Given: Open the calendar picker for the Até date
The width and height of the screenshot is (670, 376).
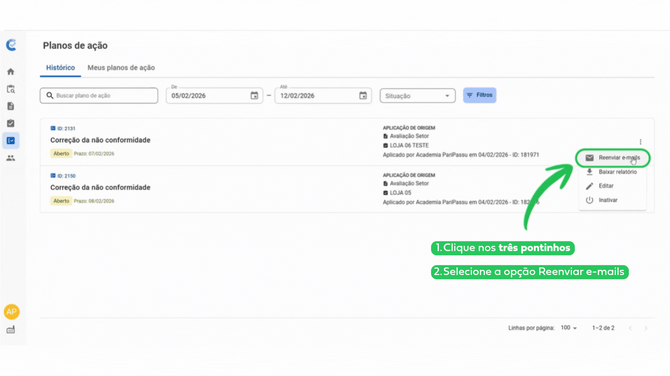Looking at the screenshot, I should click(x=363, y=95).
